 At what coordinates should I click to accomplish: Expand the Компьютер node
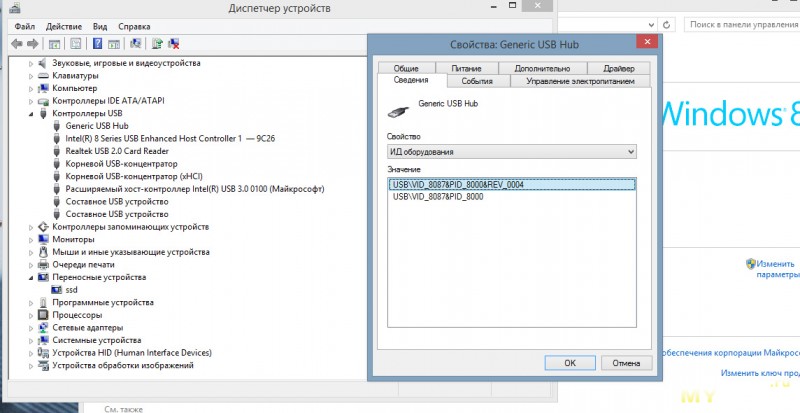point(31,88)
